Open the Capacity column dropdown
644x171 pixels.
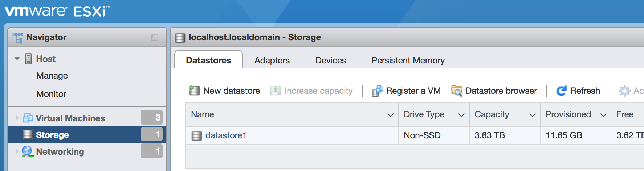pyautogui.click(x=532, y=115)
